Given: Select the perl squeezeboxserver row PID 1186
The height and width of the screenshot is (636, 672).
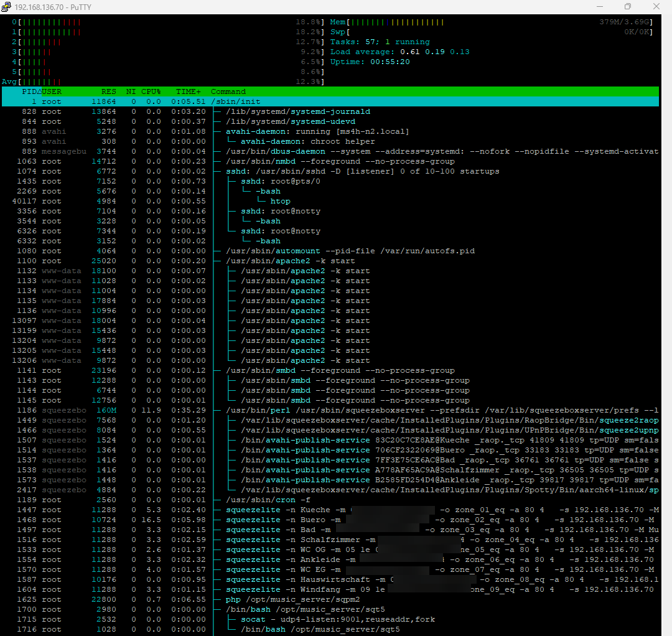Looking at the screenshot, I should (330, 410).
